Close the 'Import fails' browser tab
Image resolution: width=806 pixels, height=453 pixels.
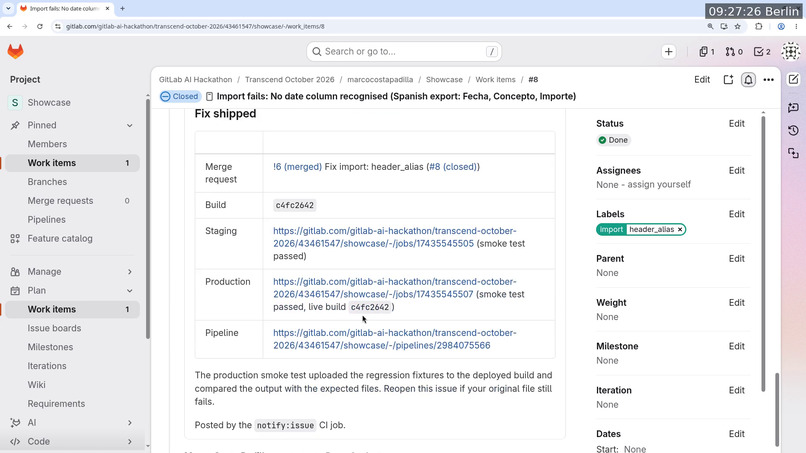(x=107, y=8)
